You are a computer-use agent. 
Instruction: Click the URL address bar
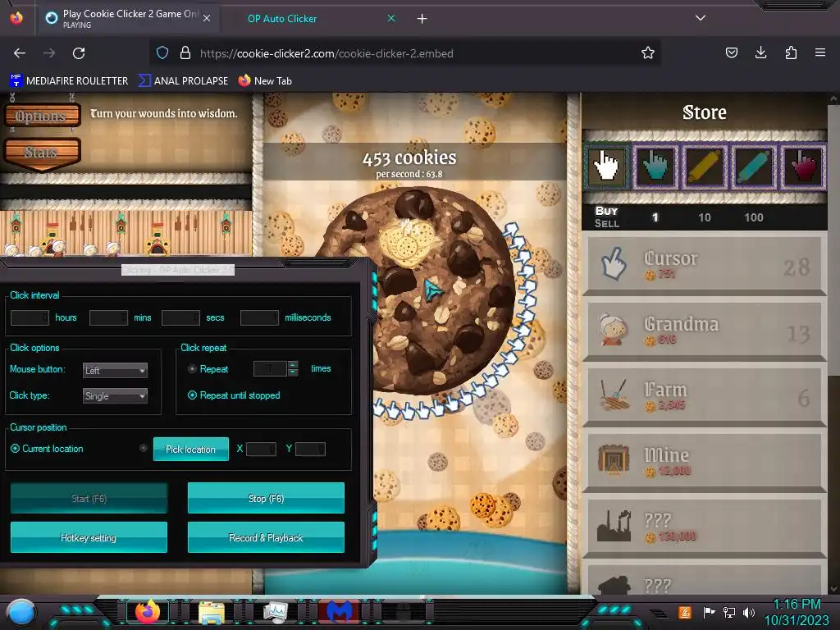[407, 53]
